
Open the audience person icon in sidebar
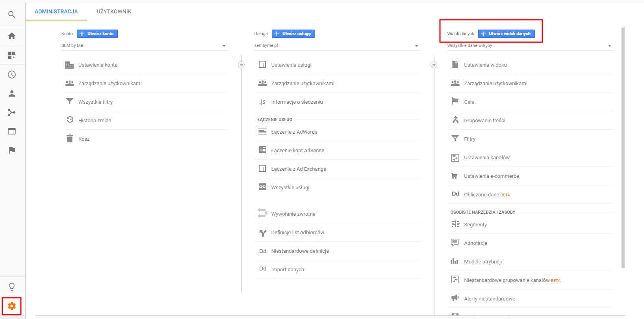[x=12, y=93]
